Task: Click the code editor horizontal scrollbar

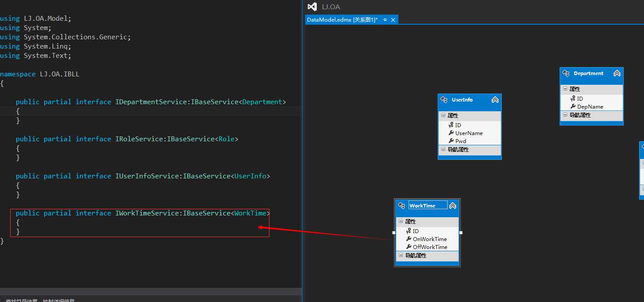Action: pos(151,291)
